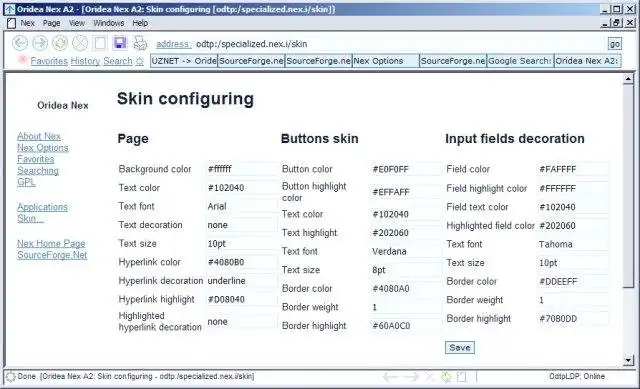Click the page icon left of the Nex menu
Viewport: 640px width, 389px height.
click(11, 23)
